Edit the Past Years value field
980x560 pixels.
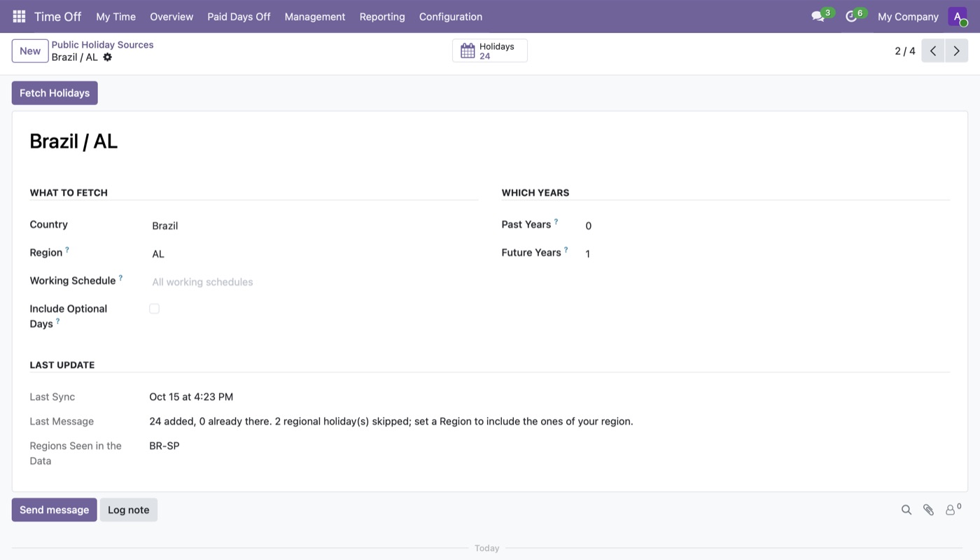pos(766,225)
